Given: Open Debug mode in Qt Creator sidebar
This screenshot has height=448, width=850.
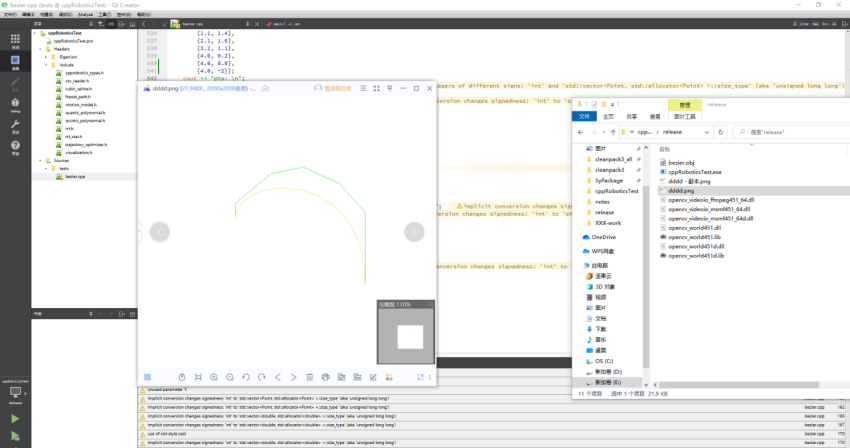Looking at the screenshot, I should tap(15, 105).
